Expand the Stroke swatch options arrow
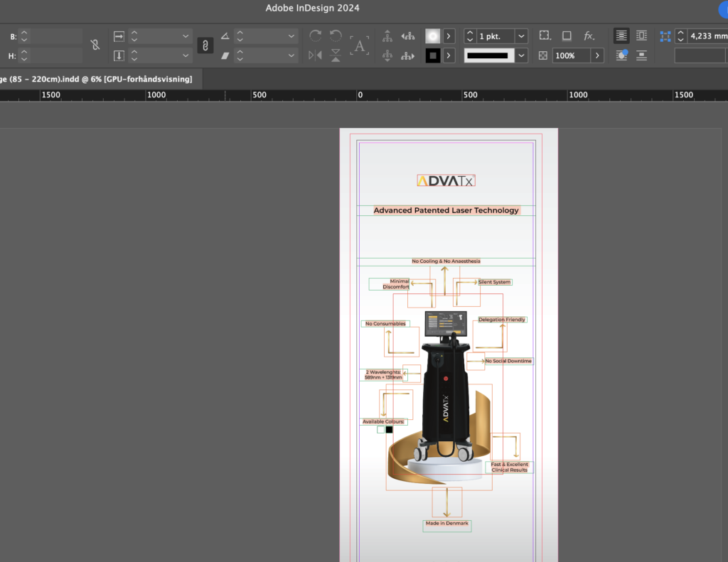Image resolution: width=728 pixels, height=562 pixels. [449, 55]
